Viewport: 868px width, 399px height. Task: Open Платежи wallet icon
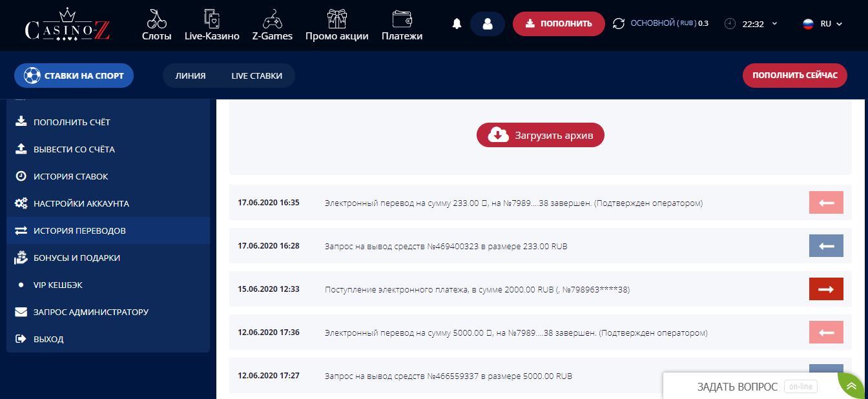click(402, 18)
